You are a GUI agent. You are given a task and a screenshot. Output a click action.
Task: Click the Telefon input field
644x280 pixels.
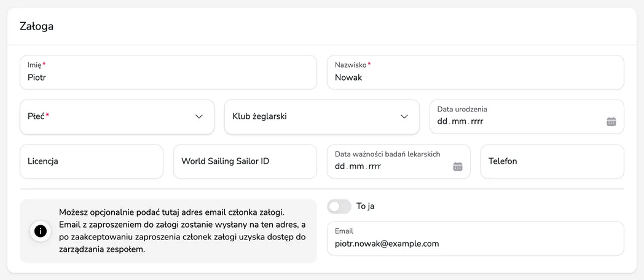(552, 162)
